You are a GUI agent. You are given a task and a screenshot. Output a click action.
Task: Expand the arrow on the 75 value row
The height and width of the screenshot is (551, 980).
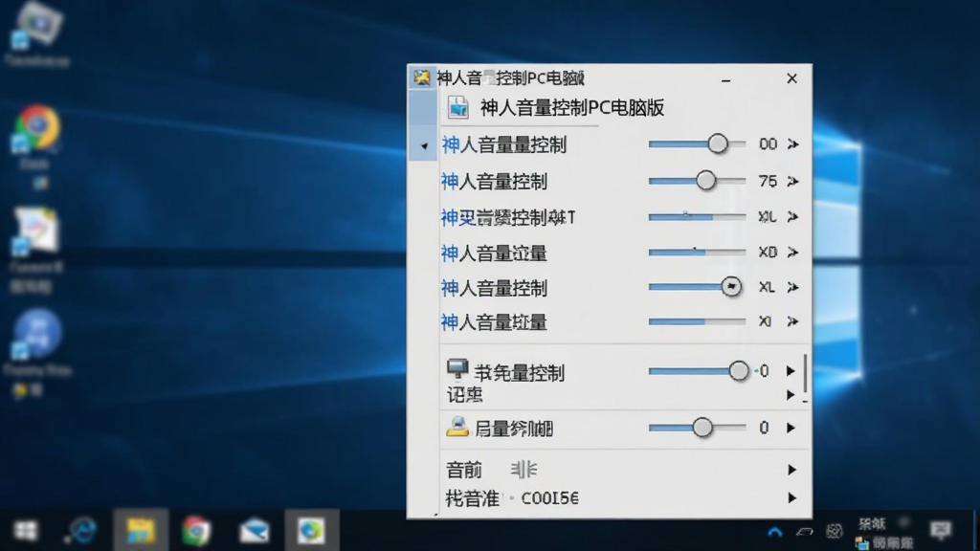793,181
